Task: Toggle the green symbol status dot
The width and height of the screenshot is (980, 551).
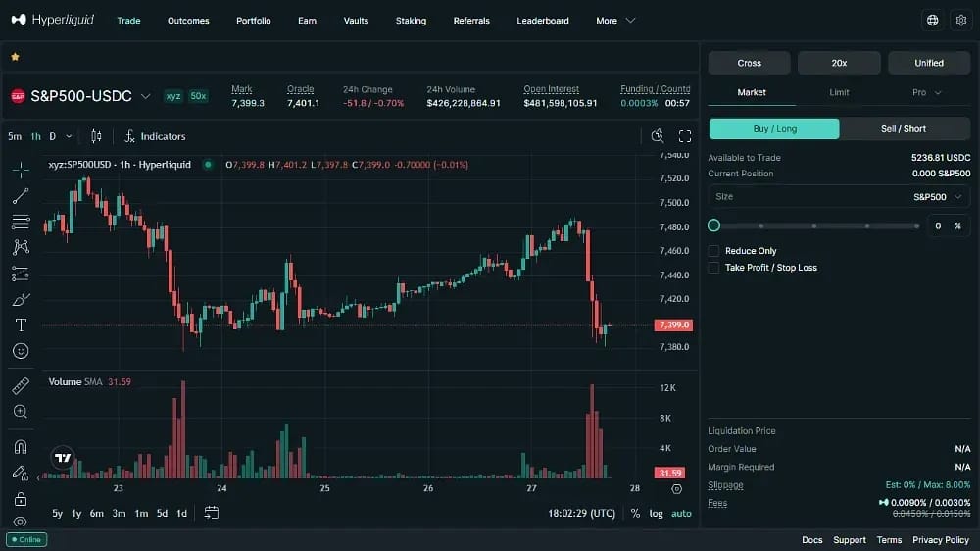Action: click(208, 165)
